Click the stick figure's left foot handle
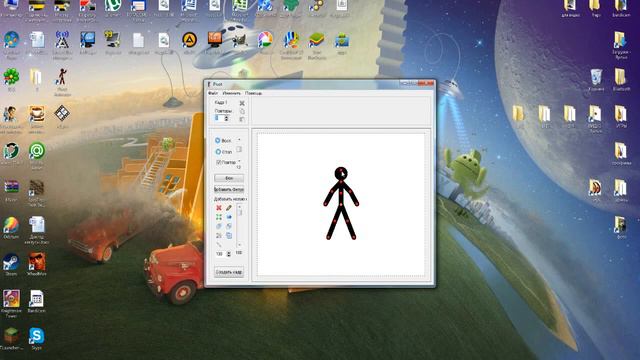 click(x=329, y=238)
